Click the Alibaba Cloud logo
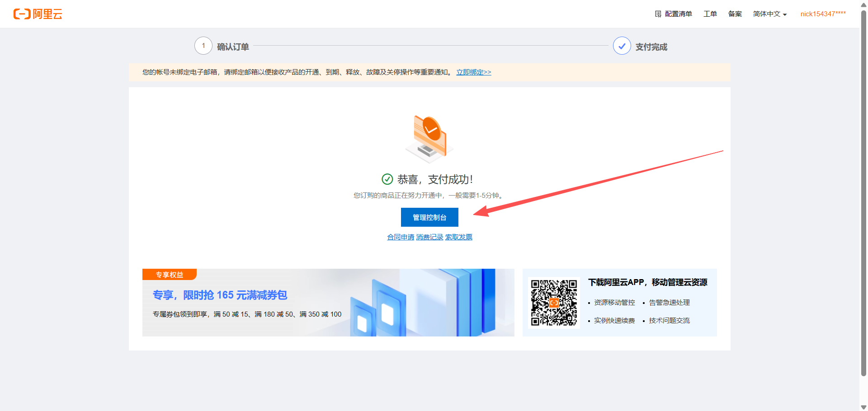 (38, 14)
